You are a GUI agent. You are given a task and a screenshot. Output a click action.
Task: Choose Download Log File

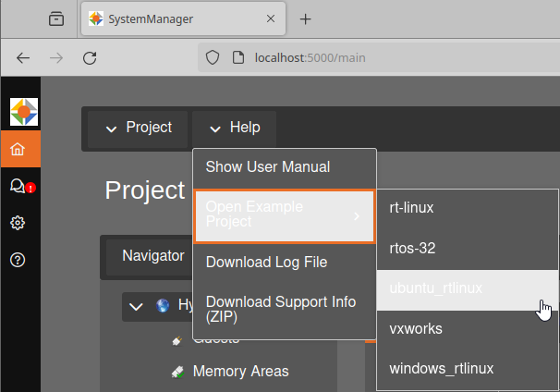tap(285, 263)
